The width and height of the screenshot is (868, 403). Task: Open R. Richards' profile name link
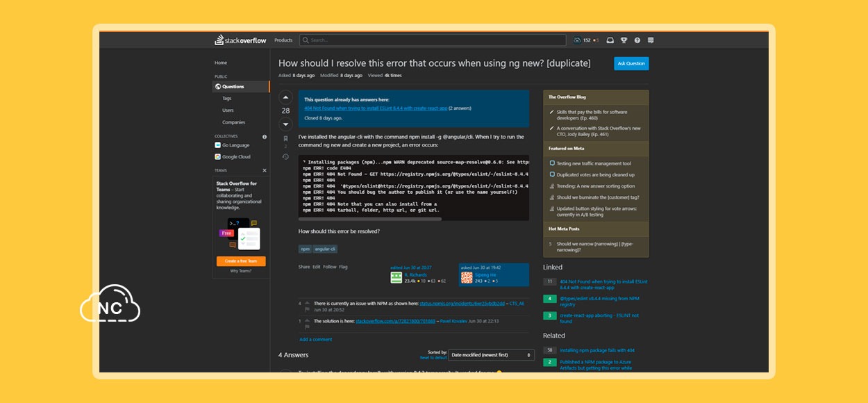(416, 274)
